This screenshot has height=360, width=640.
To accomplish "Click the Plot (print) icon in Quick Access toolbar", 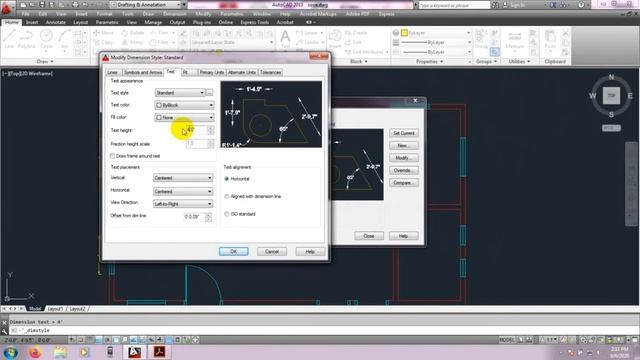I will (x=76, y=5).
